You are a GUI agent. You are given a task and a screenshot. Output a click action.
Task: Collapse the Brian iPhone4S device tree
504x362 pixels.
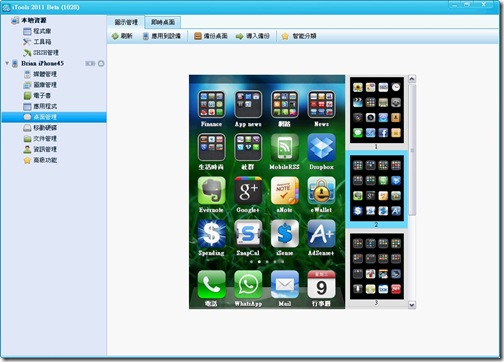7,63
